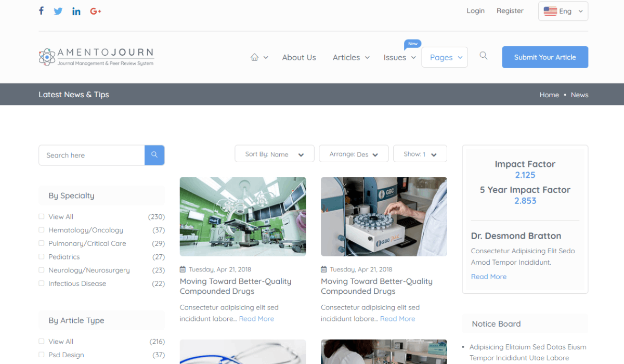Image resolution: width=624 pixels, height=364 pixels.
Task: Click the Login link
Action: (475, 10)
